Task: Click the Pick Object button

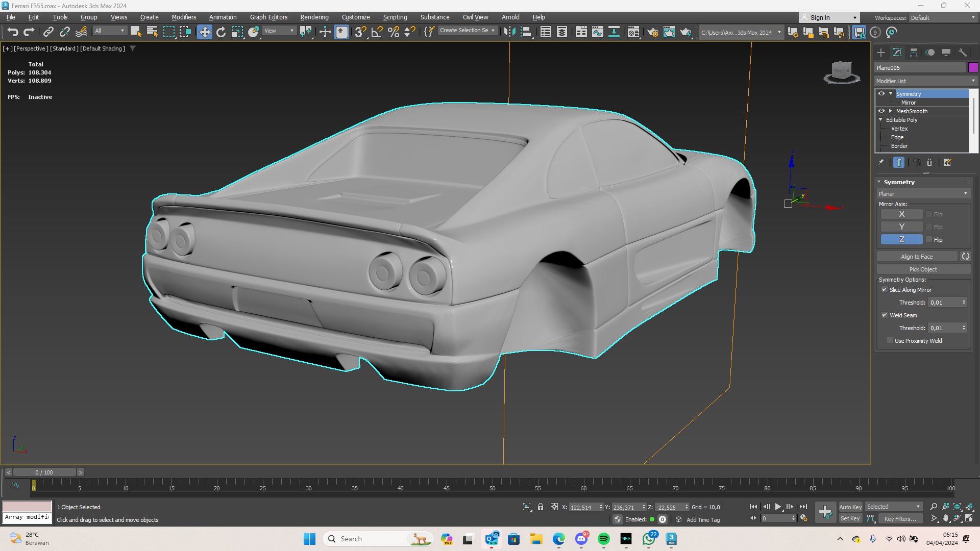Action: tap(923, 269)
